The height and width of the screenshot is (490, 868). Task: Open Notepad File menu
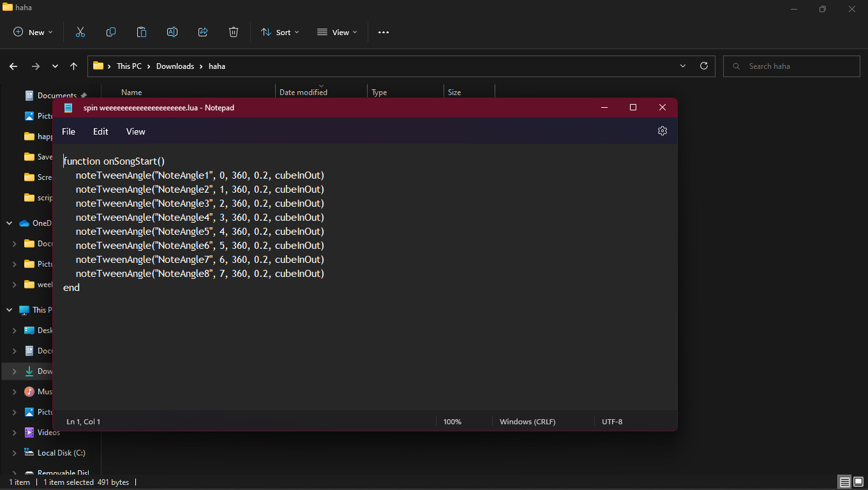[x=68, y=131]
